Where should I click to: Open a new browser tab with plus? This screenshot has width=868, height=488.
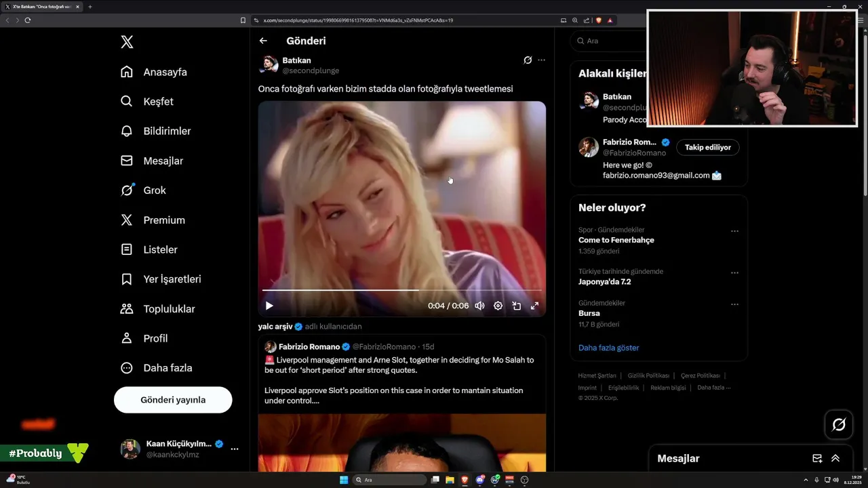pos(90,7)
